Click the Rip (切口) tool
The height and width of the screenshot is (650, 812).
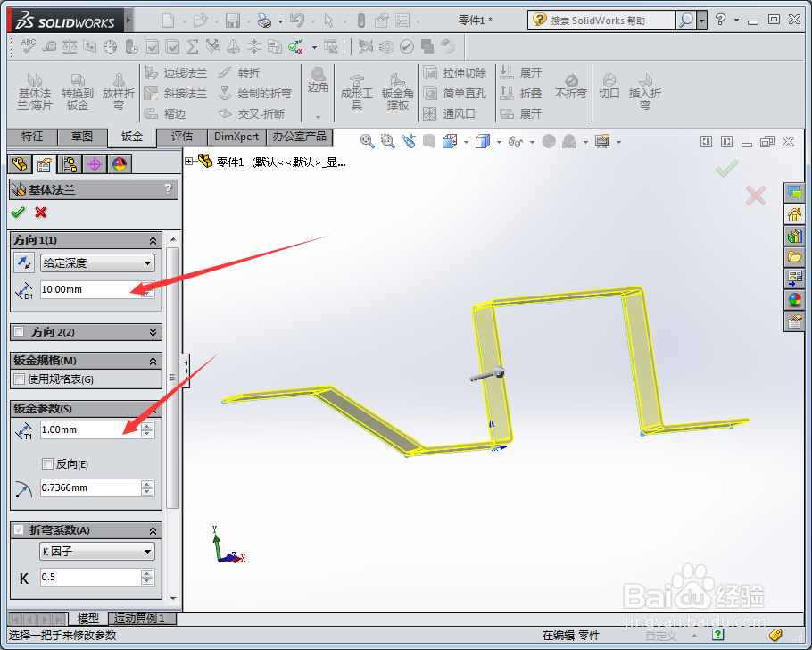point(609,86)
